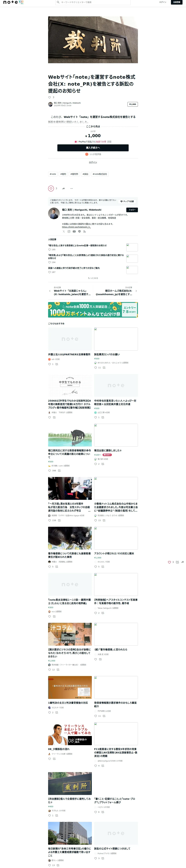Open the 弁護士法人U&PARTNERS法律事務所 article
Screen dimensions: 186x868
[69, 354]
